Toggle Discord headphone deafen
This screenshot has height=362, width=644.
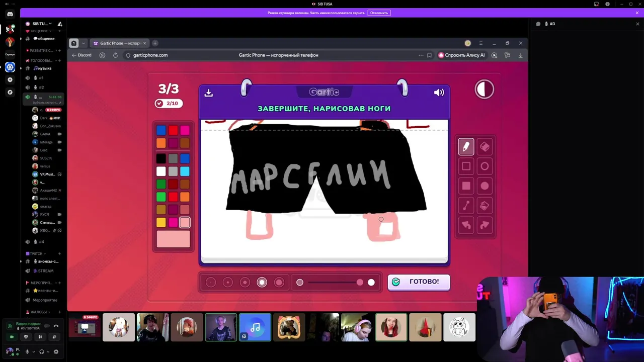click(x=42, y=352)
